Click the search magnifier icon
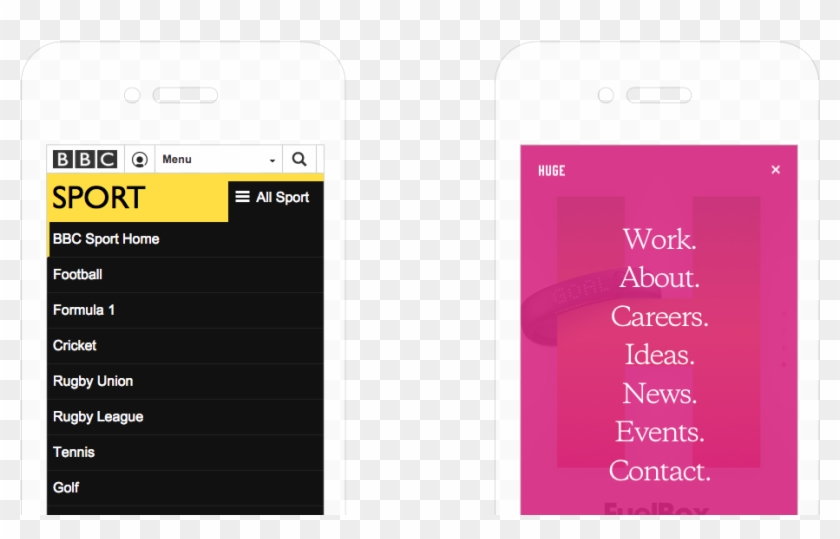Viewport: 840px width, 539px height. (x=299, y=159)
